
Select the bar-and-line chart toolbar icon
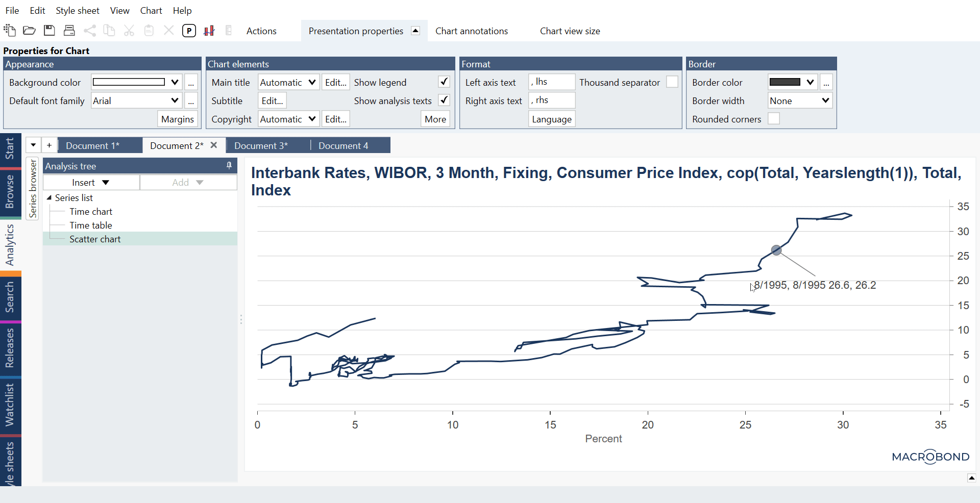(209, 31)
